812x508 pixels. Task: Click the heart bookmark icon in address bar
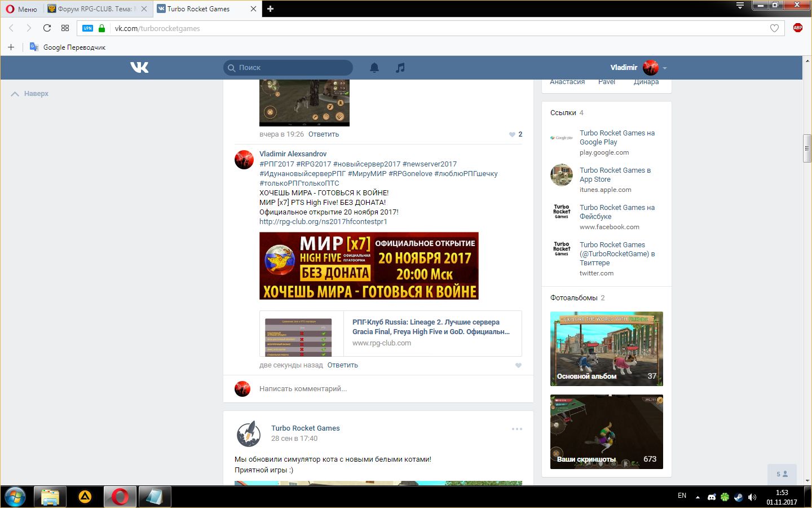pyautogui.click(x=774, y=28)
